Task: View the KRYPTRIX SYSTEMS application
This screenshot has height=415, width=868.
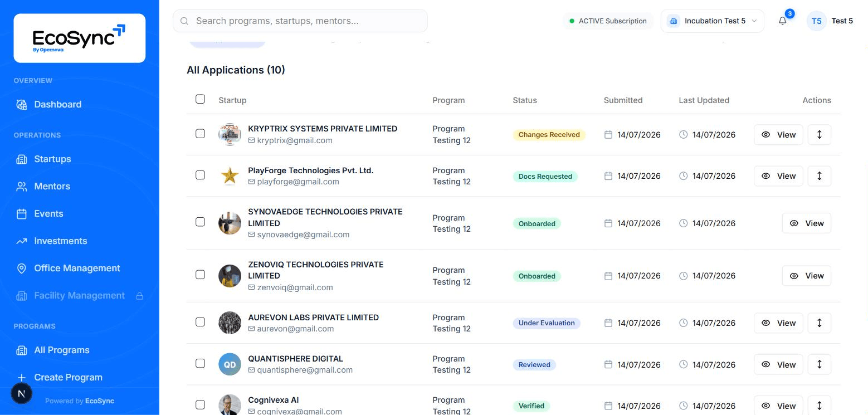Action: pos(778,134)
